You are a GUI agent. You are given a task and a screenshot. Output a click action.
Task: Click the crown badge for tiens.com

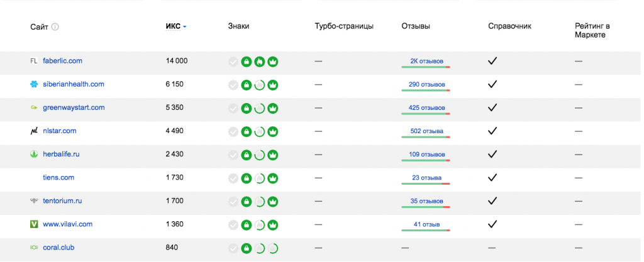273,179
